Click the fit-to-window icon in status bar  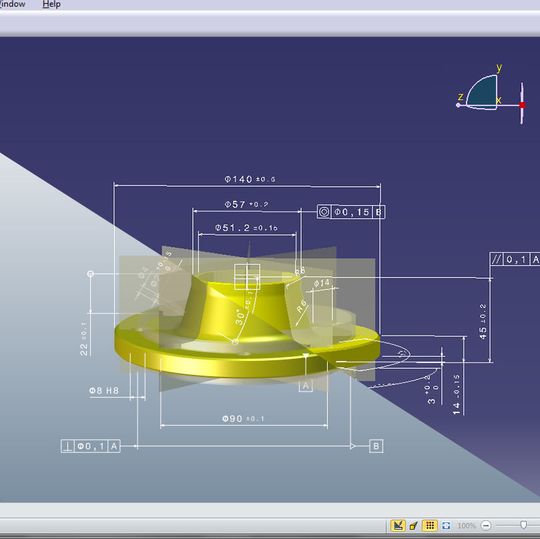pyautogui.click(x=446, y=525)
